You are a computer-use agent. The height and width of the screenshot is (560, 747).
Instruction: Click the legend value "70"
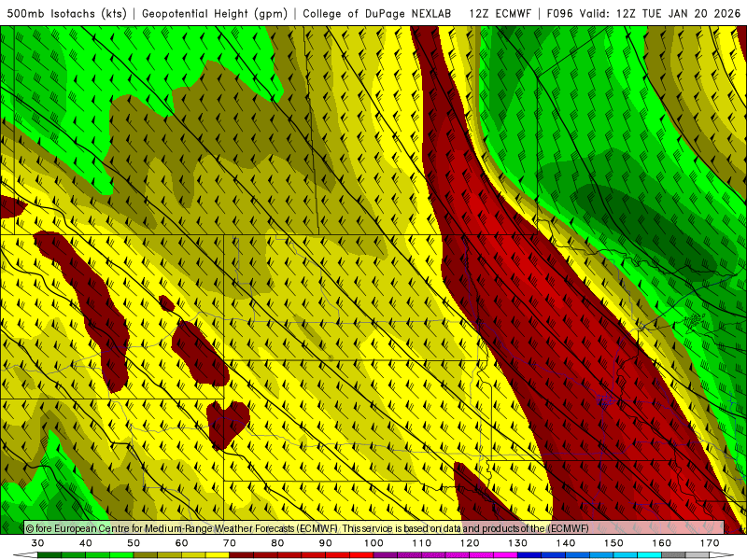[230, 543]
